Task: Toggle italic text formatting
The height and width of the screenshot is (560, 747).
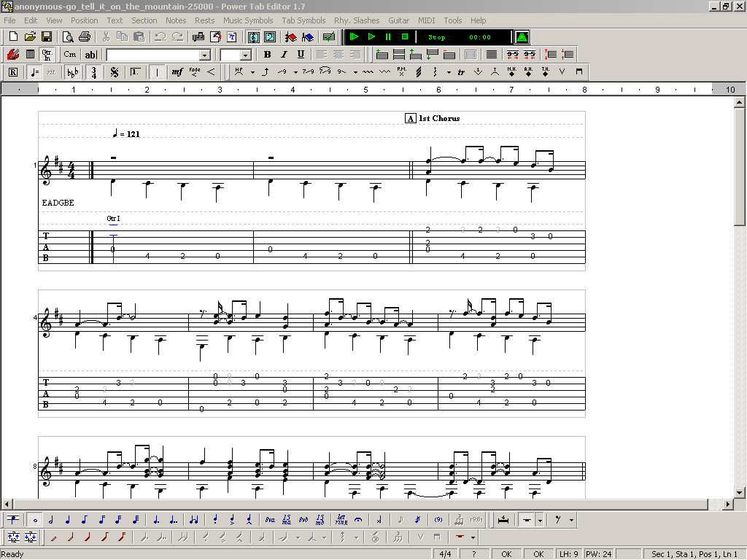Action: click(284, 54)
